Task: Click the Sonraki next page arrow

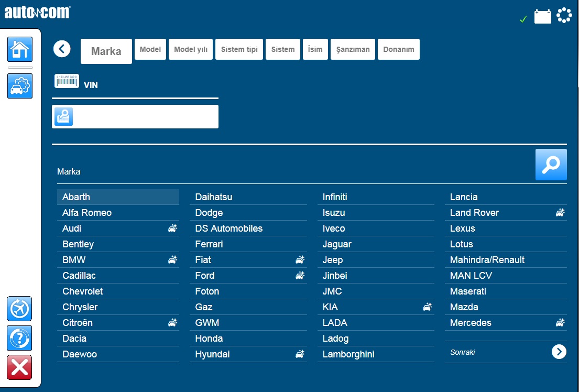Action: point(559,352)
